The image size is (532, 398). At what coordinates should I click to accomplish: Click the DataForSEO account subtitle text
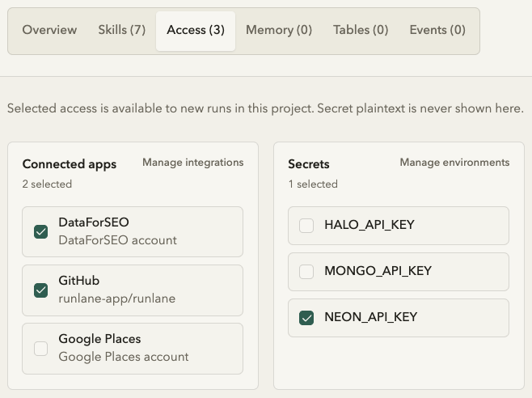[x=117, y=240]
